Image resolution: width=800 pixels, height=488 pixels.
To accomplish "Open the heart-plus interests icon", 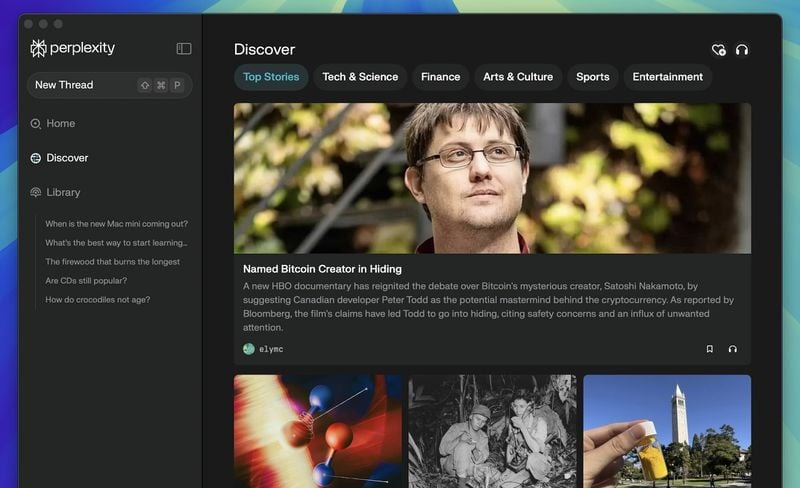I will 718,50.
